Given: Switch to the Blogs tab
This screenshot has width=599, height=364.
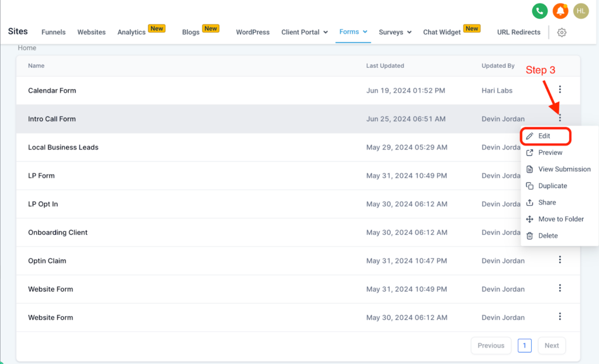Looking at the screenshot, I should 191,32.
